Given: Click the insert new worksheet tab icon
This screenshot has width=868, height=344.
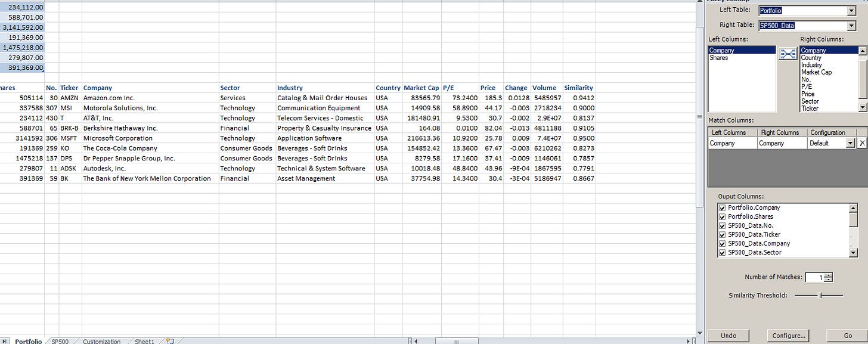Looking at the screenshot, I should pyautogui.click(x=170, y=341).
